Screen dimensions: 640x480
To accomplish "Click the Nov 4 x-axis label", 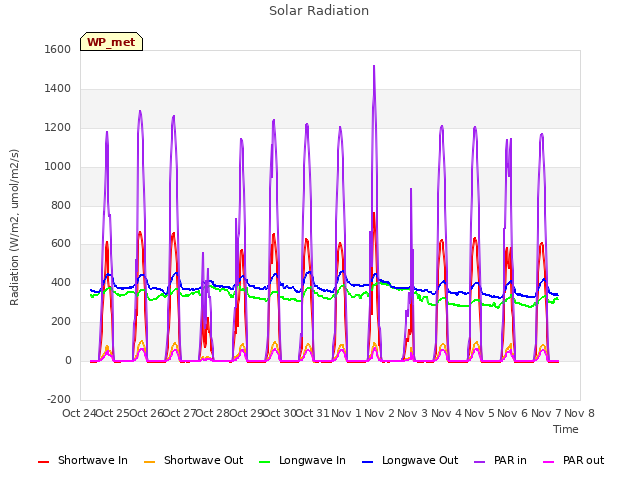I will (x=446, y=413).
